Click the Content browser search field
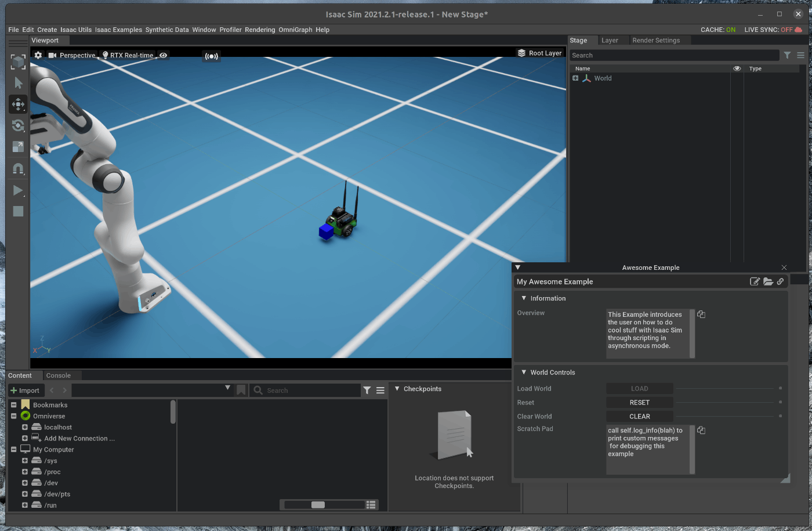 (306, 391)
